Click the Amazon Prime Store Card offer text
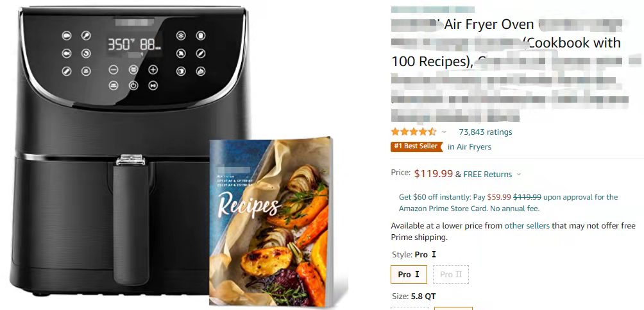Image resolution: width=644 pixels, height=310 pixels. [x=509, y=203]
